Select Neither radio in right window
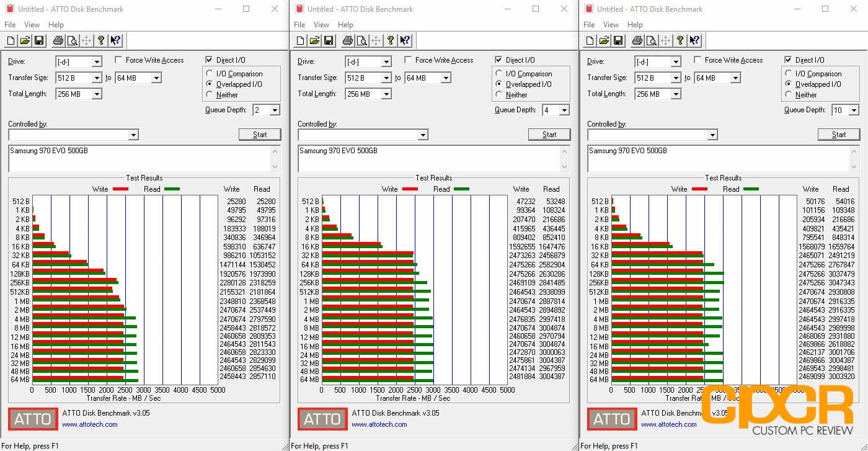Viewport: 868px width, 451px height. point(789,95)
